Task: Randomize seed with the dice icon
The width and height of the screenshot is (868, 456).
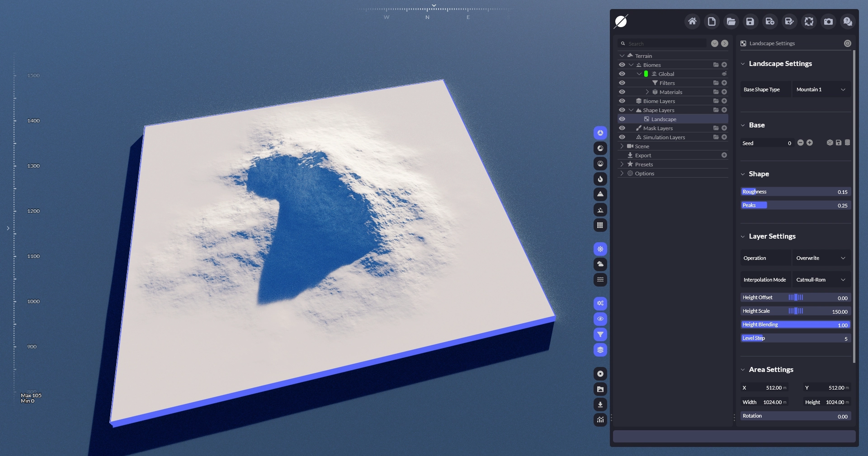Action: 830,143
